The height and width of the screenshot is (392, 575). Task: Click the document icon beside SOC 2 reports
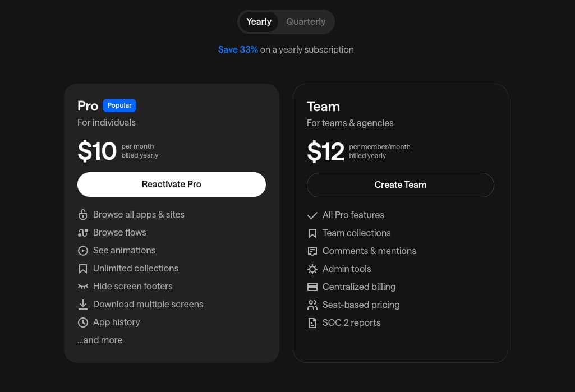point(312,323)
